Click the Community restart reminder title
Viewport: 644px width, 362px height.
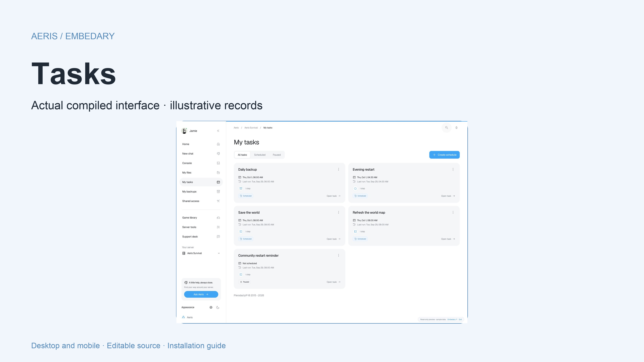(258, 256)
